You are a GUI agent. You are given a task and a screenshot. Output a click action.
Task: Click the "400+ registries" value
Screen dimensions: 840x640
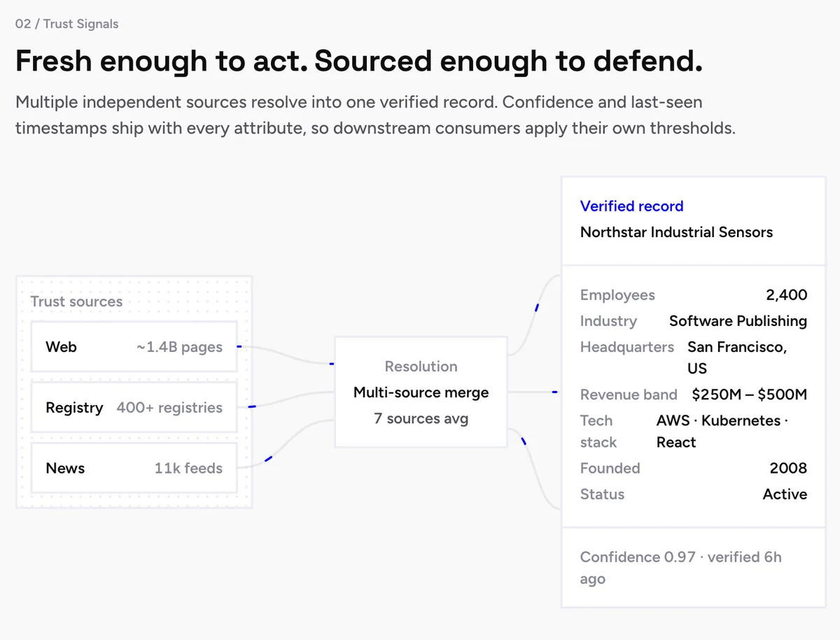tap(169, 407)
